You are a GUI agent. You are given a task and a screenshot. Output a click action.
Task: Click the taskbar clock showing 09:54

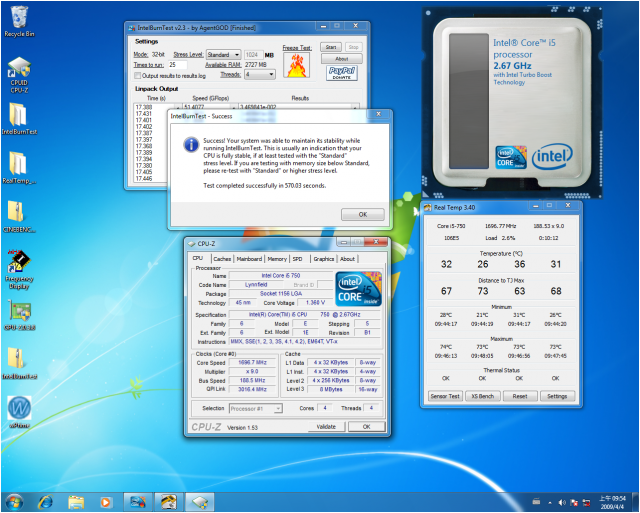(x=612, y=502)
